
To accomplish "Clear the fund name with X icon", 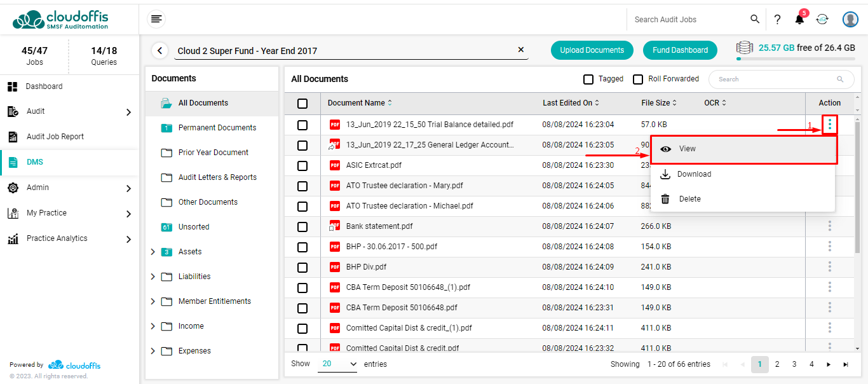I will point(521,50).
